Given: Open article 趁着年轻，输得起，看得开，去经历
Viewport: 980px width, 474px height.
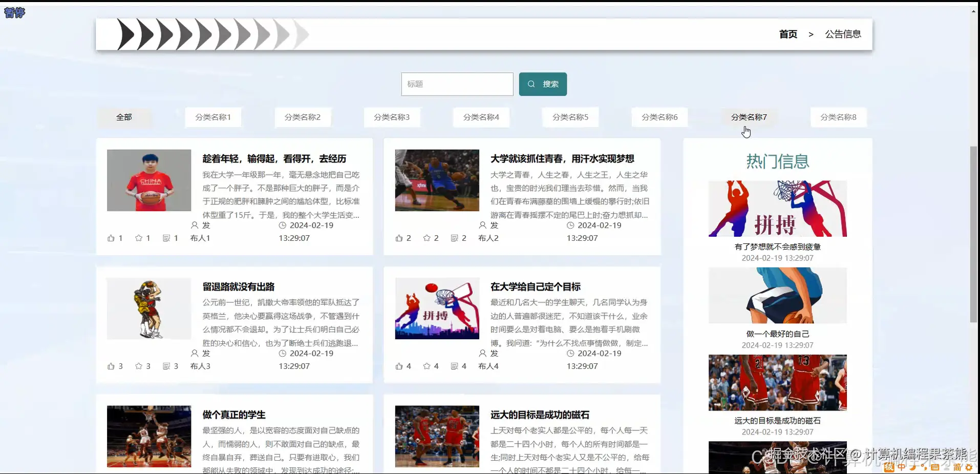Looking at the screenshot, I should click(x=274, y=159).
